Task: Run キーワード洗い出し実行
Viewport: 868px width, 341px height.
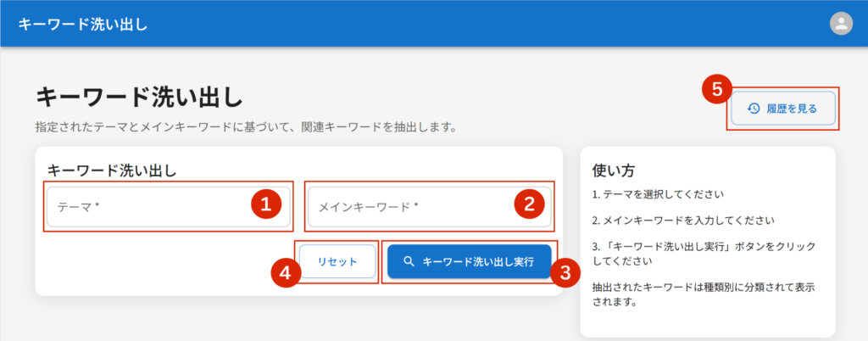Action: (469, 262)
